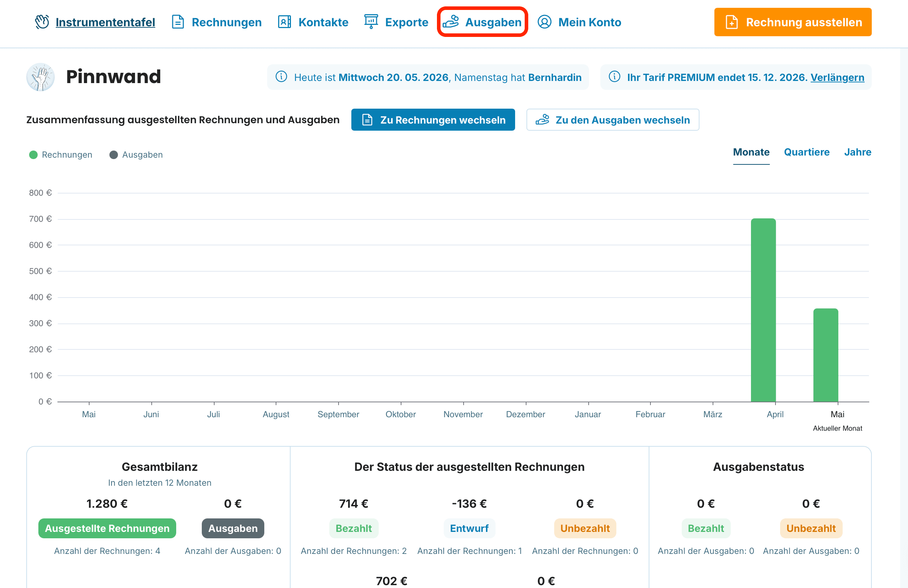Click the user circle icon beside Mein Konto
Image resolution: width=908 pixels, height=588 pixels.
[x=545, y=22]
